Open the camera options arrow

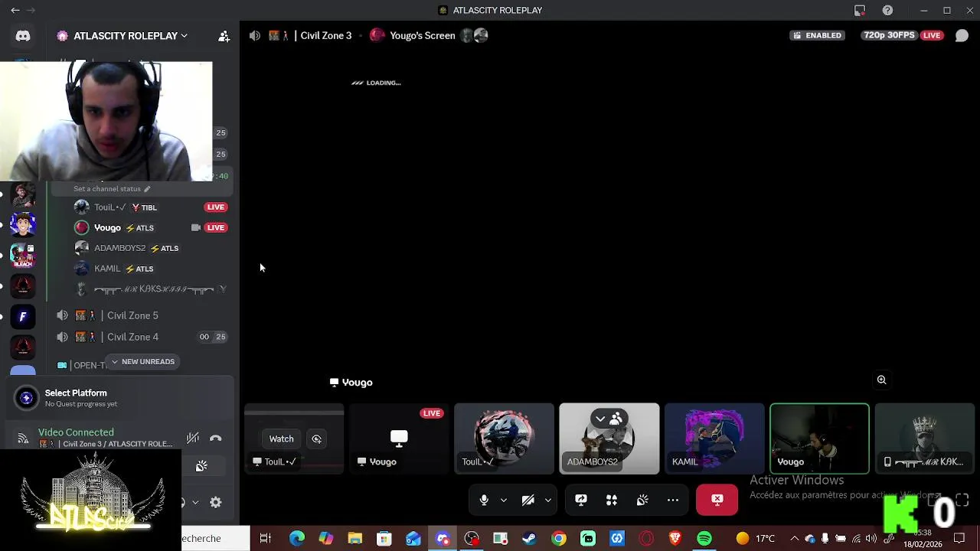[548, 500]
